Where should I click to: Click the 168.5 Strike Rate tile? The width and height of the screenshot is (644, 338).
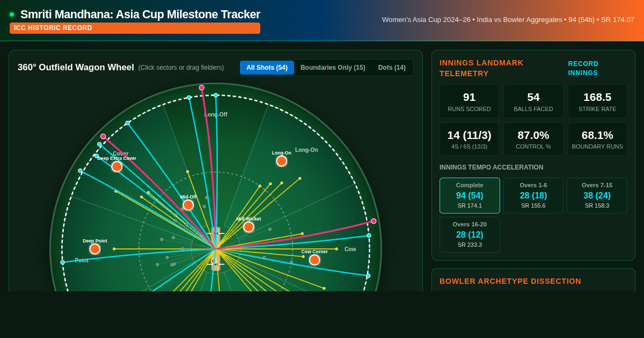[x=597, y=101]
